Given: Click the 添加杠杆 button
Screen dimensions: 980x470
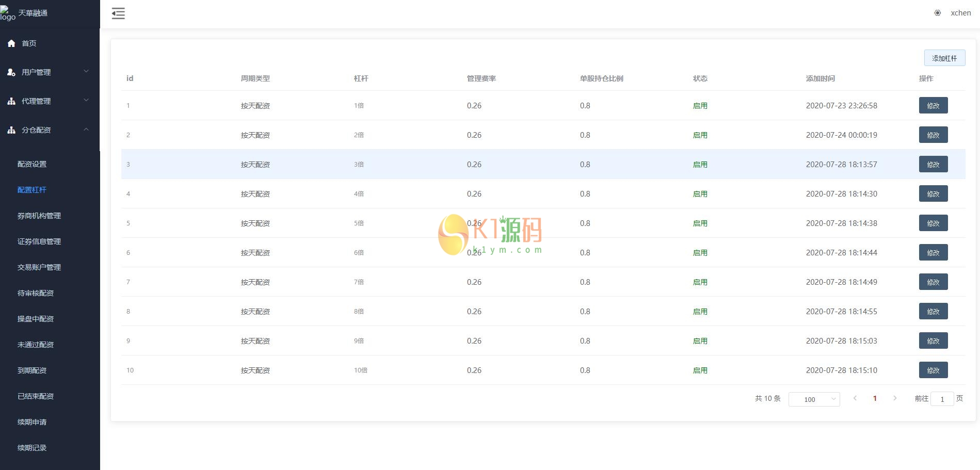Looking at the screenshot, I should 944,58.
